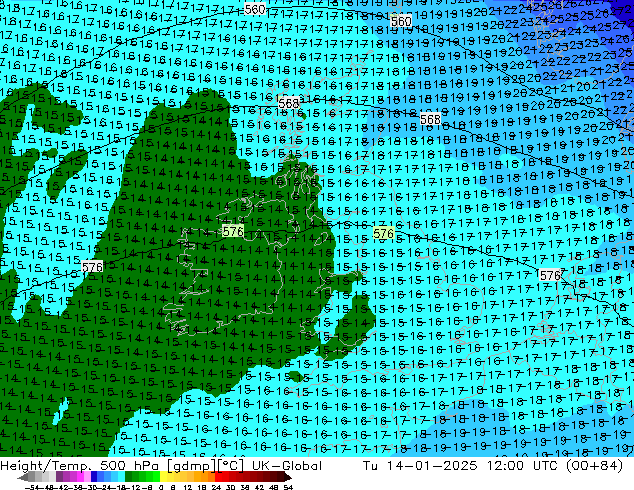Viewport: 634px width, 490px height.
Task: Click the easternmost 560 contour label
Action: pyautogui.click(x=401, y=21)
